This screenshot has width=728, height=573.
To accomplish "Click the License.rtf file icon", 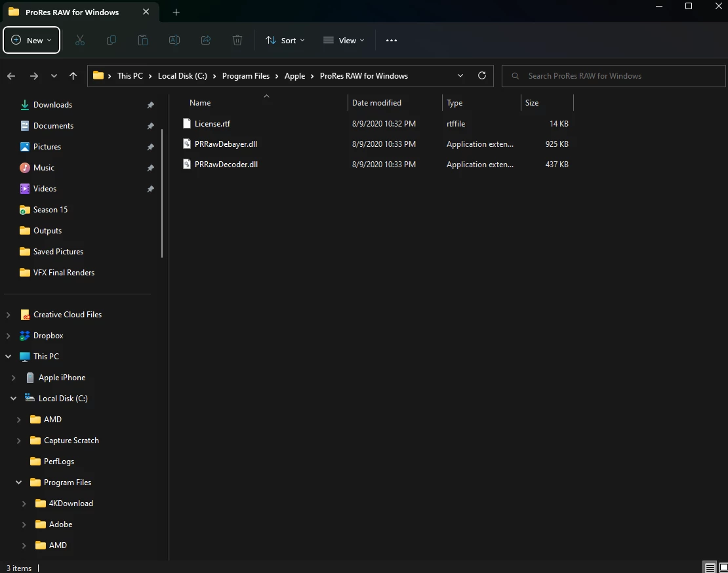I will pyautogui.click(x=187, y=123).
